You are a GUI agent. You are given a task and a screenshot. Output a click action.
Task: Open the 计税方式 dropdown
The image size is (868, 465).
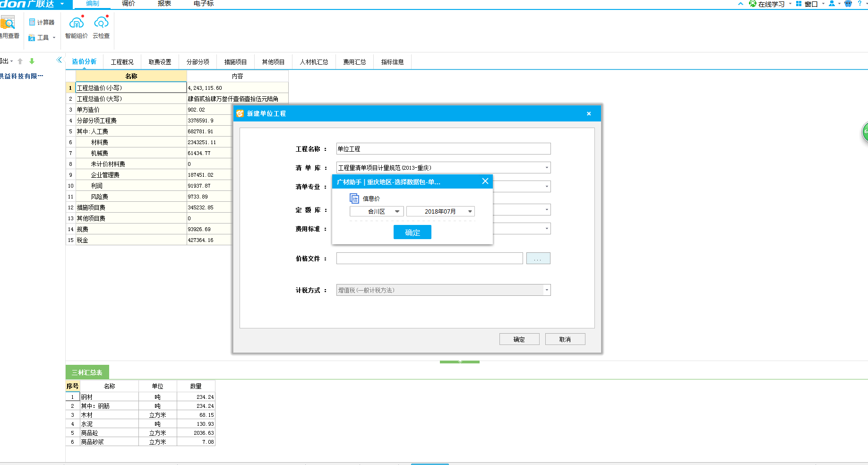pyautogui.click(x=443, y=290)
